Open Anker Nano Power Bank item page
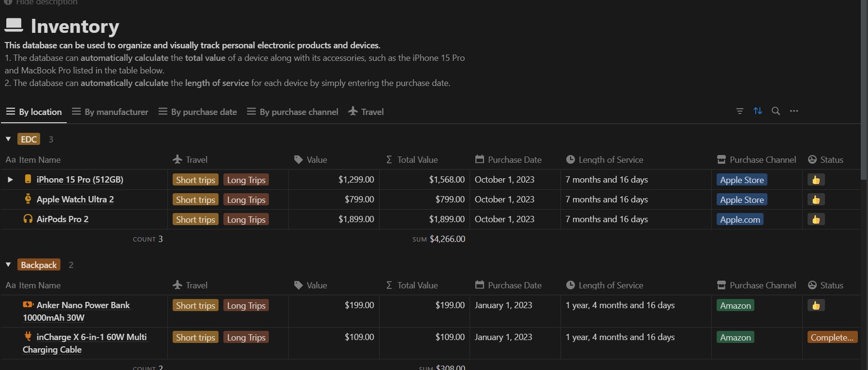 tap(83, 305)
